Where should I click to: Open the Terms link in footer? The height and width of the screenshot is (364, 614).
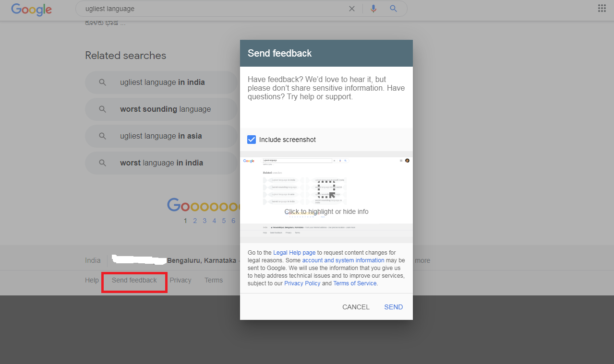(214, 280)
